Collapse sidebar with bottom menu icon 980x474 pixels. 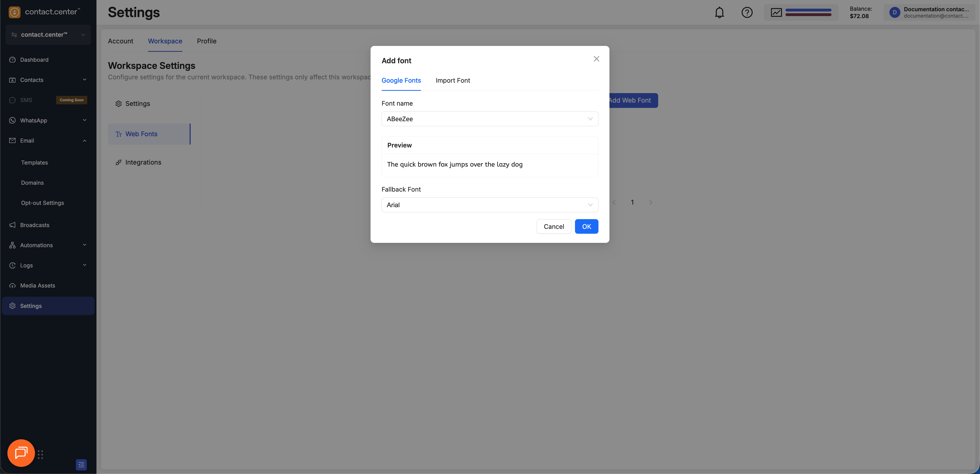[x=81, y=465]
